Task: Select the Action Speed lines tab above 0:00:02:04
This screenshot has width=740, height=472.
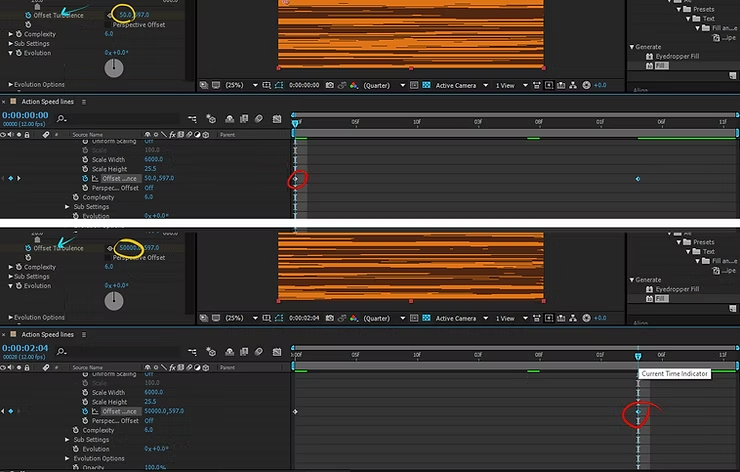Action: coord(47,334)
